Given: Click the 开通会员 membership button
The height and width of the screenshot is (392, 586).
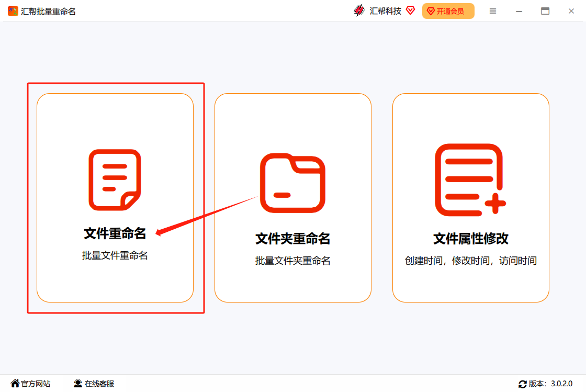Looking at the screenshot, I should click(448, 11).
